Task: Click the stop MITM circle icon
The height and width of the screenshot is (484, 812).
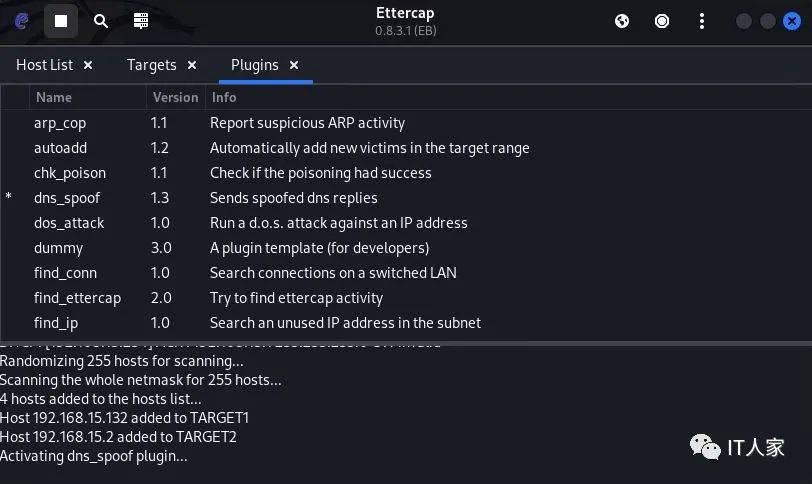Action: pyautogui.click(x=662, y=20)
